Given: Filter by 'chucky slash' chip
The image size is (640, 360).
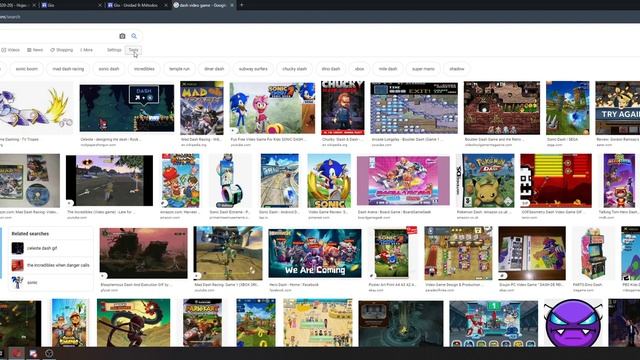Looking at the screenshot, I should point(294,69).
